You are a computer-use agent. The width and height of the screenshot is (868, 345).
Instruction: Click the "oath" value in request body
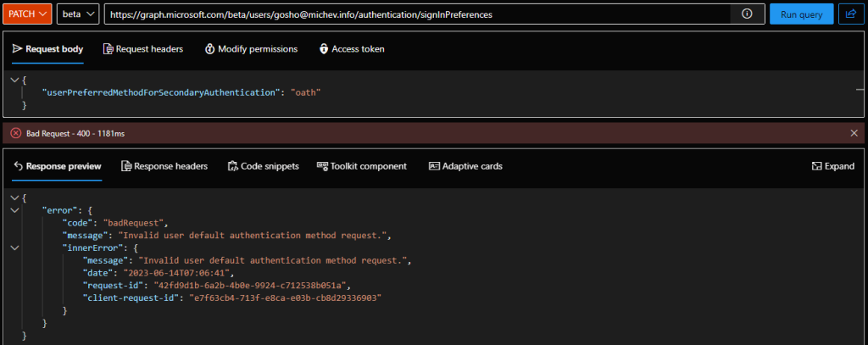point(306,92)
